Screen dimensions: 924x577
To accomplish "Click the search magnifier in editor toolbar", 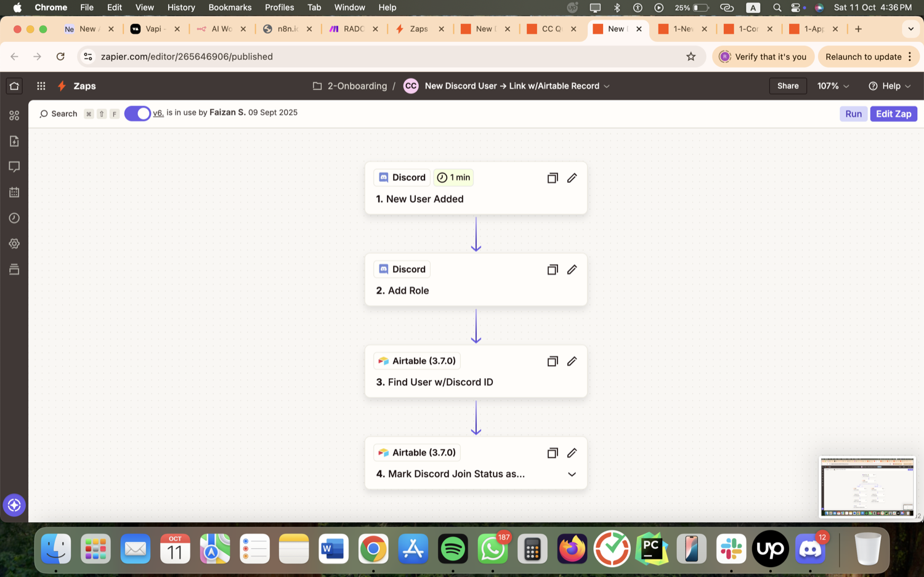I will [x=44, y=114].
